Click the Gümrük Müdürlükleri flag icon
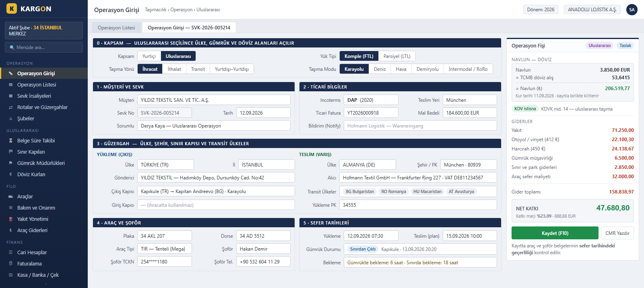This screenshot has width=644, height=288. click(11, 163)
